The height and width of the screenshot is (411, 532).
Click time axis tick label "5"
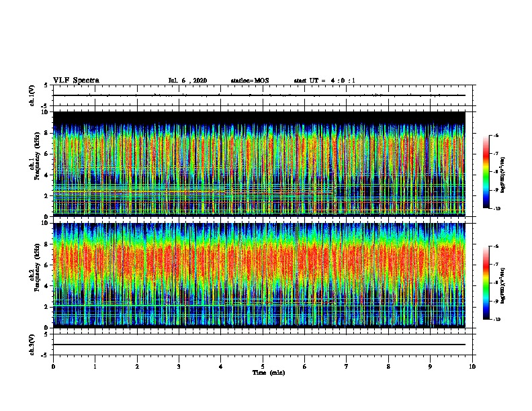(263, 366)
